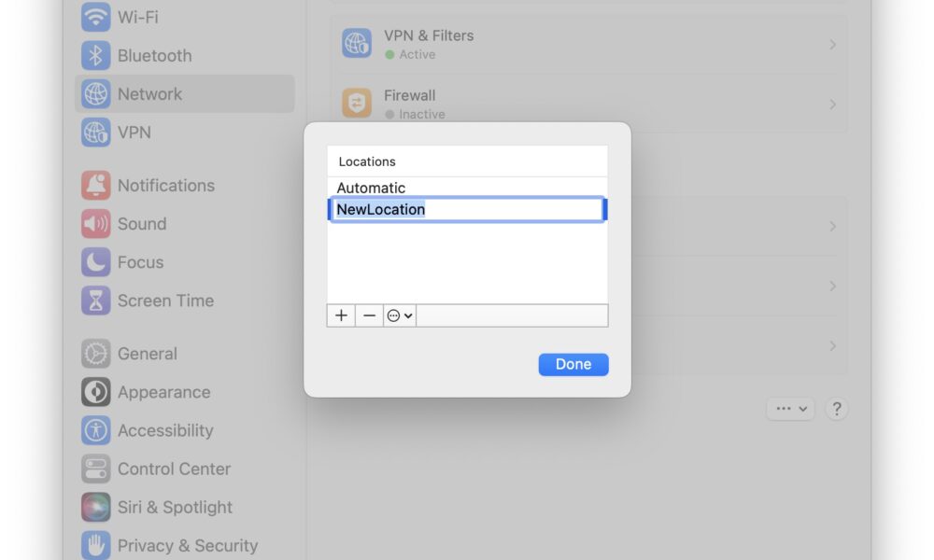Expand the VPN & Filters row chevron
Screen dimensions: 934x560
tap(833, 45)
